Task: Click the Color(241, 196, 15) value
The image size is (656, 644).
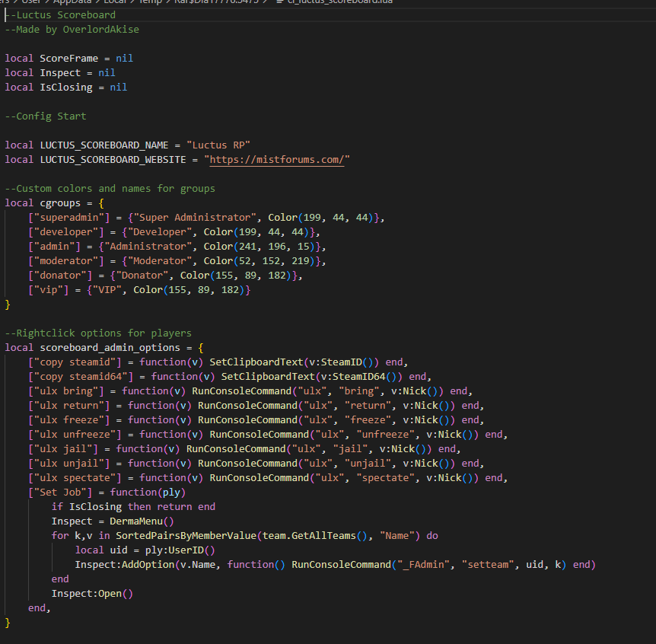Action: click(x=262, y=247)
